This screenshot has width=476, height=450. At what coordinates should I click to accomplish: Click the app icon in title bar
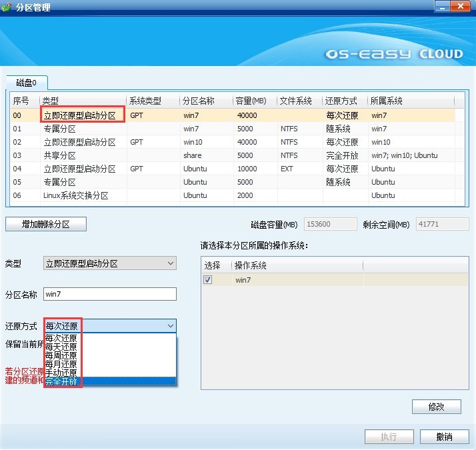coord(7,7)
